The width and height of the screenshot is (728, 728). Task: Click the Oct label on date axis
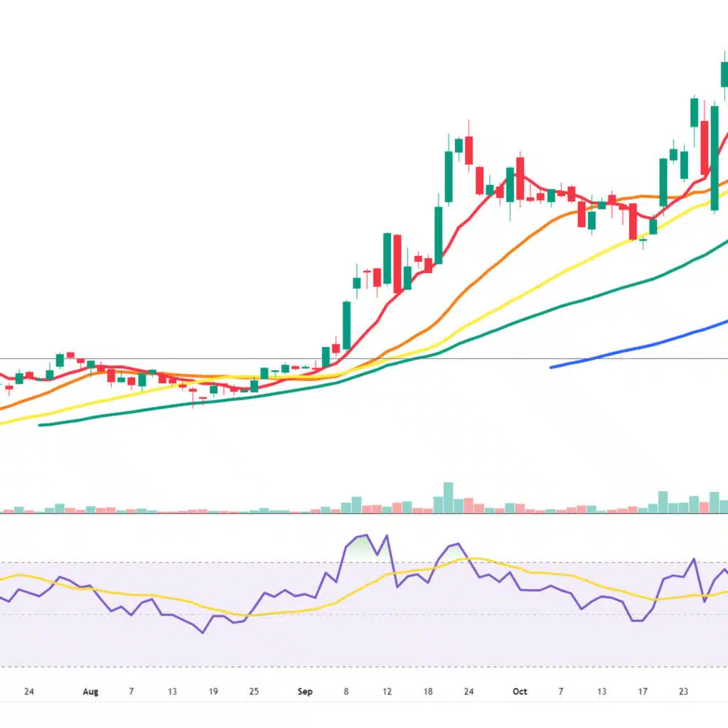(x=520, y=691)
